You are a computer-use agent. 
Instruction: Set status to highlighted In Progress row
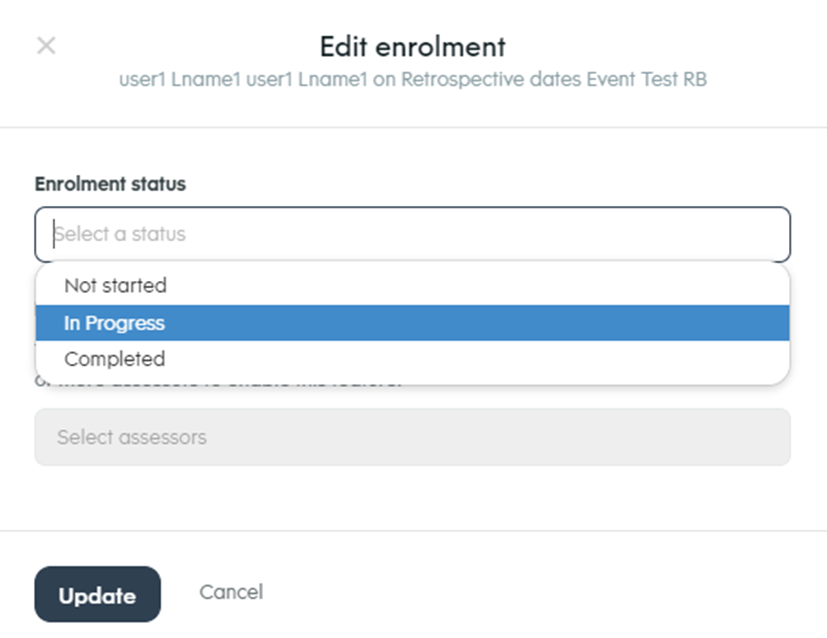(x=412, y=323)
